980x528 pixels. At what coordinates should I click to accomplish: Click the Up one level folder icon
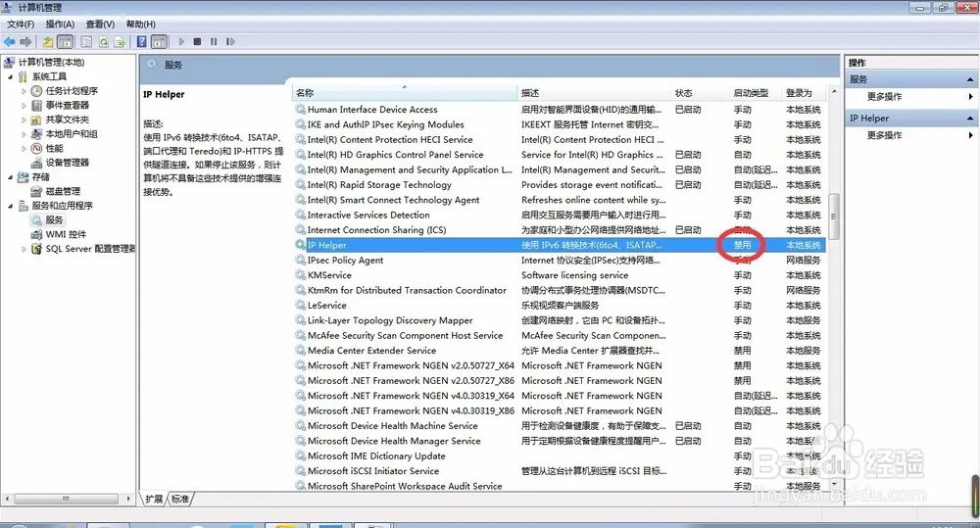click(x=47, y=42)
